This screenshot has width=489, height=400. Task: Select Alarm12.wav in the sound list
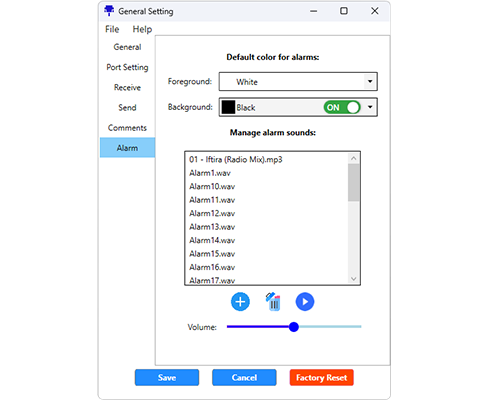coord(266,213)
